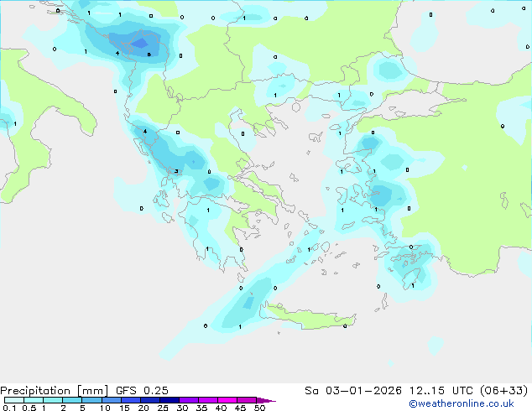Click the 2–5 mm legend color swatch
This screenshot has height=411, width=532.
pos(72,400)
